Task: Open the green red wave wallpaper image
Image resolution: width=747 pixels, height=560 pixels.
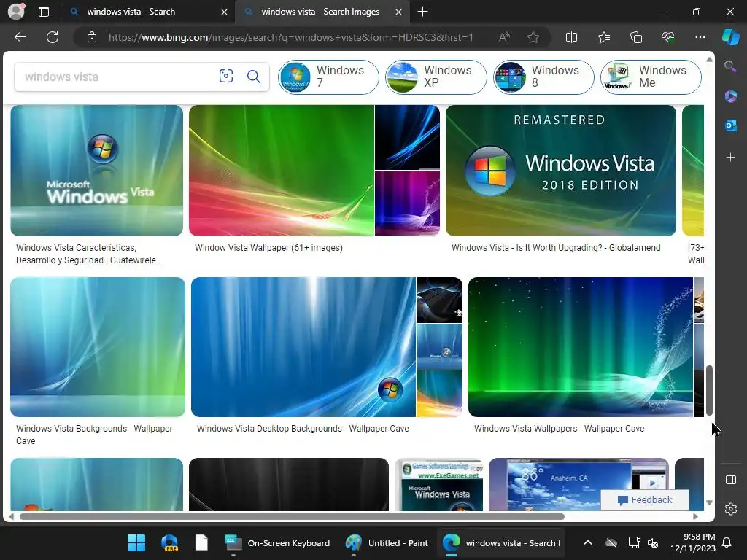Action: pos(282,171)
